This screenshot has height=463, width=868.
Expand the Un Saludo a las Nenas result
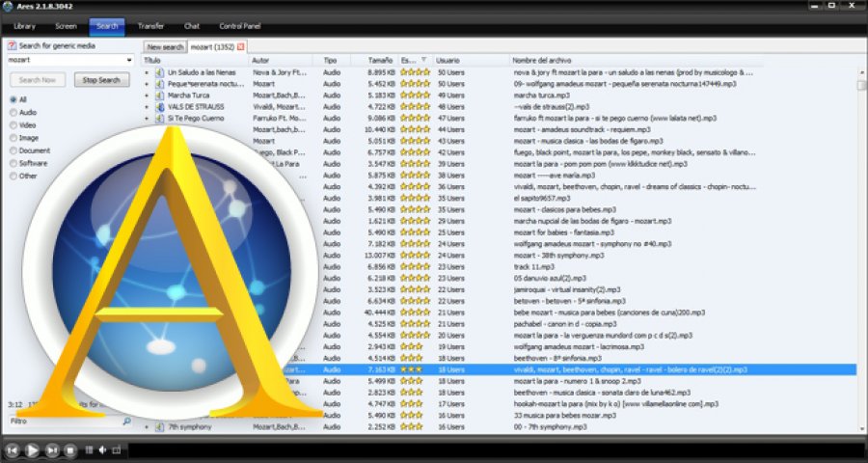coord(147,72)
